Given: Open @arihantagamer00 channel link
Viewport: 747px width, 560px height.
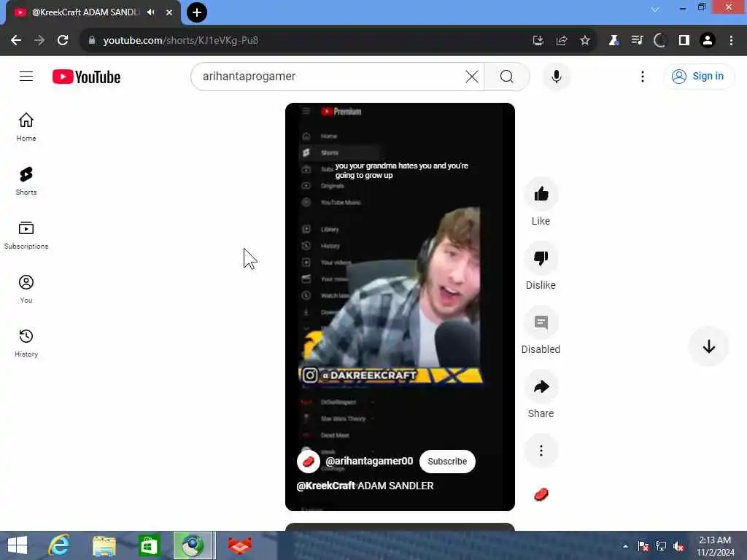Looking at the screenshot, I should point(368,461).
